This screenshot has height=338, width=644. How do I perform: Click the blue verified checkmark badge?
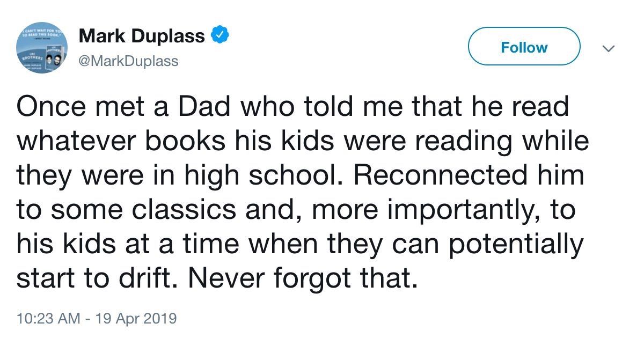click(220, 36)
